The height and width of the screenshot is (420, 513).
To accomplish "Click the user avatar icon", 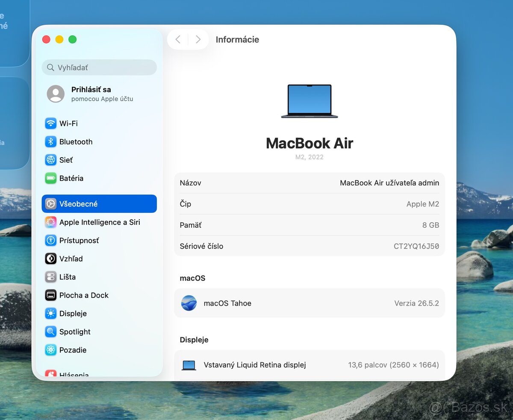I will coord(56,94).
